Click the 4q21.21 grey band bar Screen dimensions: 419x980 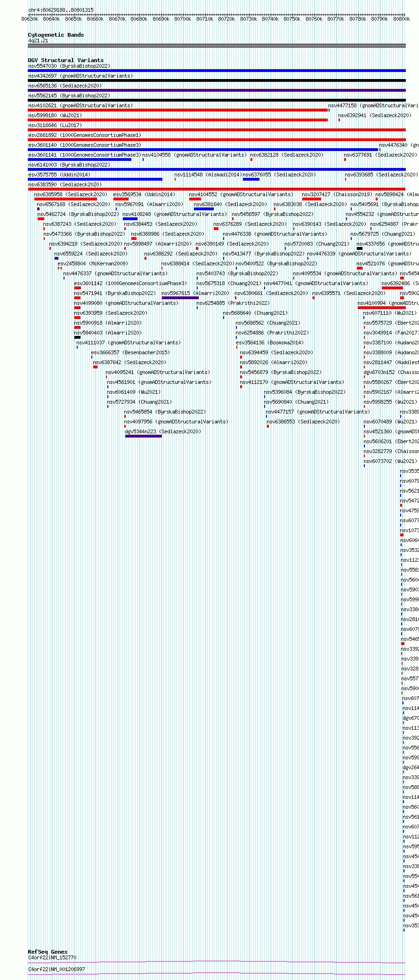[217, 46]
